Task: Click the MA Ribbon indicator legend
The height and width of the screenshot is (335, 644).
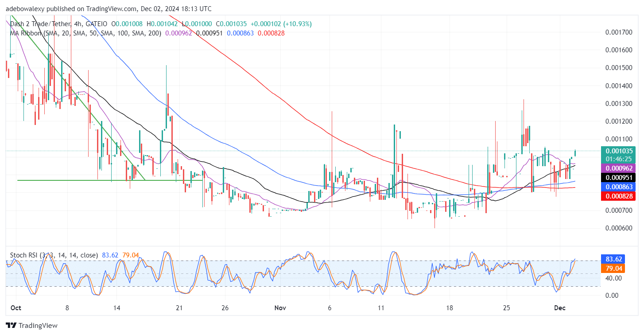Action: pyautogui.click(x=85, y=33)
